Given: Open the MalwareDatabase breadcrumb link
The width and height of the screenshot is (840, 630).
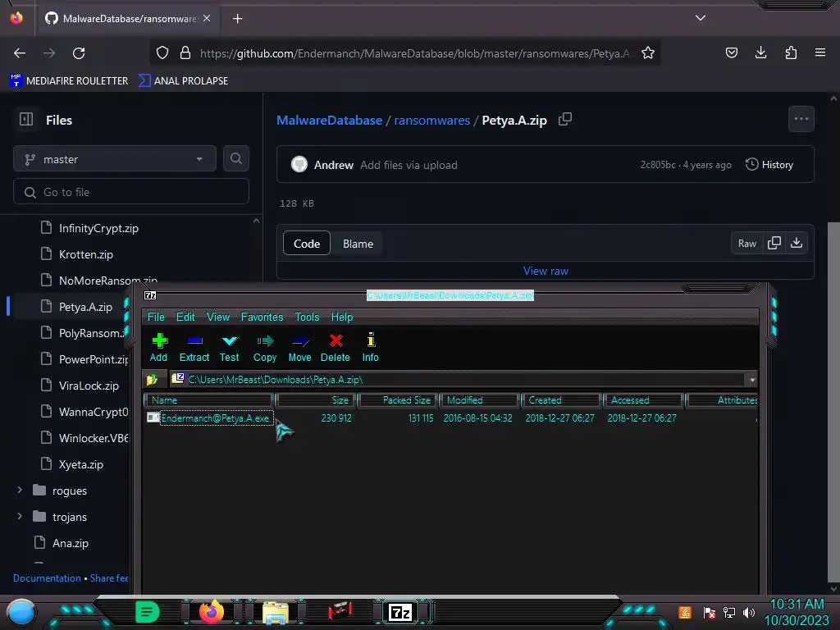Looking at the screenshot, I should [329, 120].
